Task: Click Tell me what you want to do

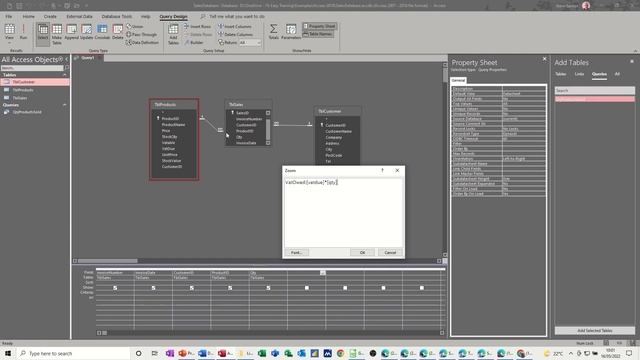Action: (x=237, y=16)
